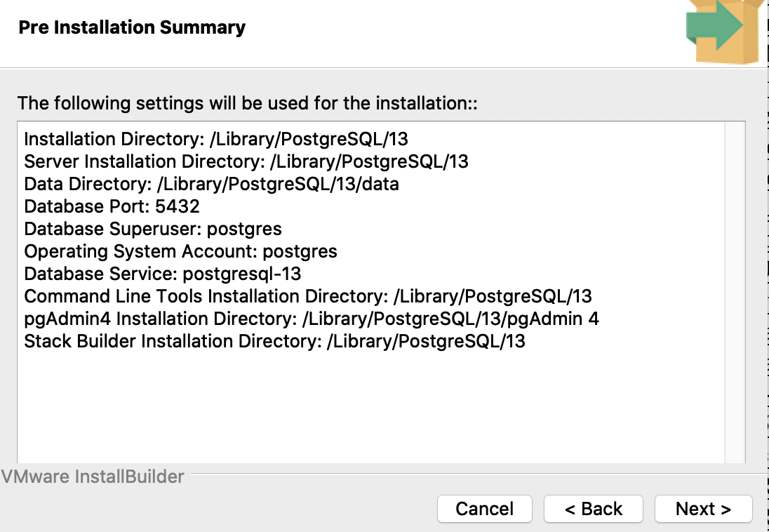The image size is (769, 532).
Task: Select the 'Operating System Account: postgres' line
Action: (x=180, y=251)
